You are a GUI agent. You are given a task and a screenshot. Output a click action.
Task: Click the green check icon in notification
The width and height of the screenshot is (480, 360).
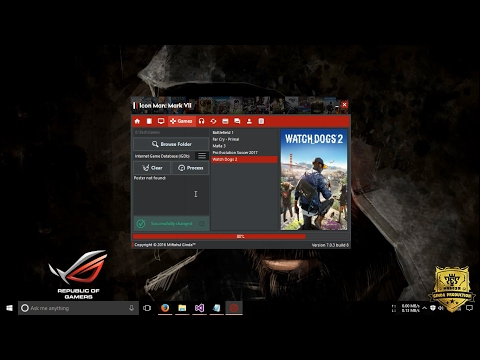click(x=141, y=223)
